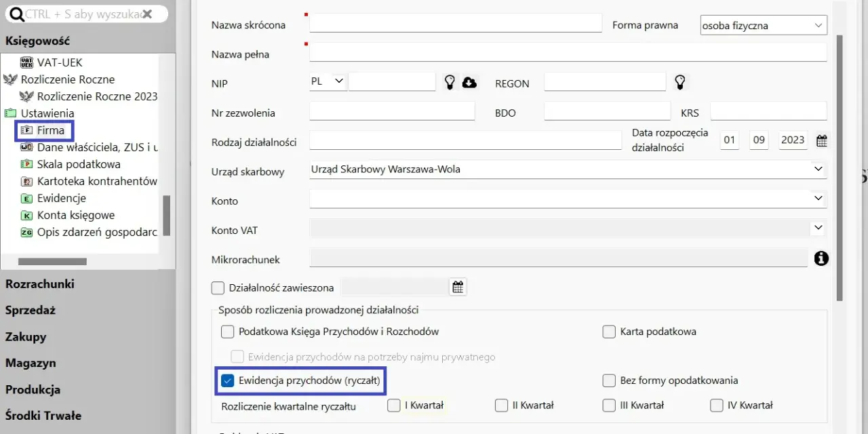Click the magnifier icon in the search box

(x=16, y=14)
